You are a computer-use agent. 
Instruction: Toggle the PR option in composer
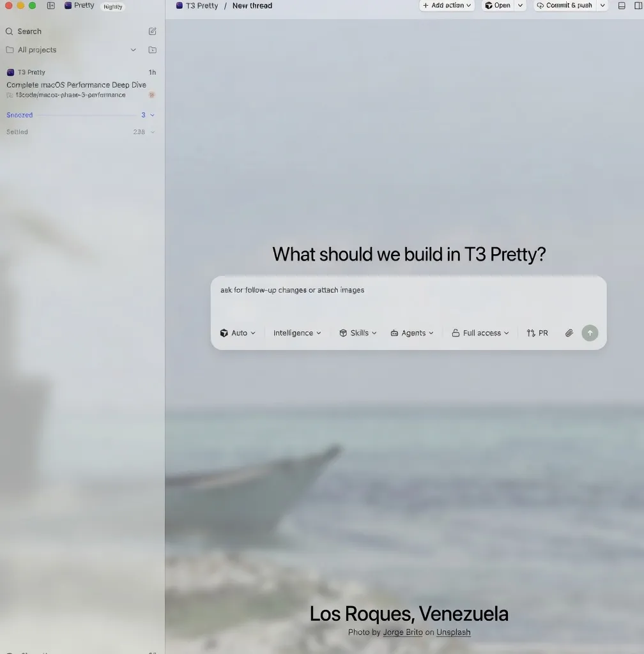click(537, 333)
